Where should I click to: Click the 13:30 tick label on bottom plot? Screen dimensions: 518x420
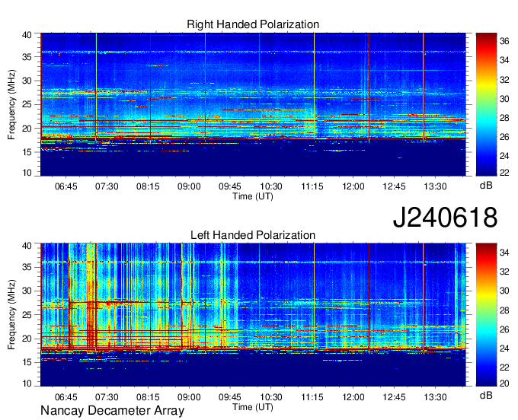pyautogui.click(x=435, y=397)
